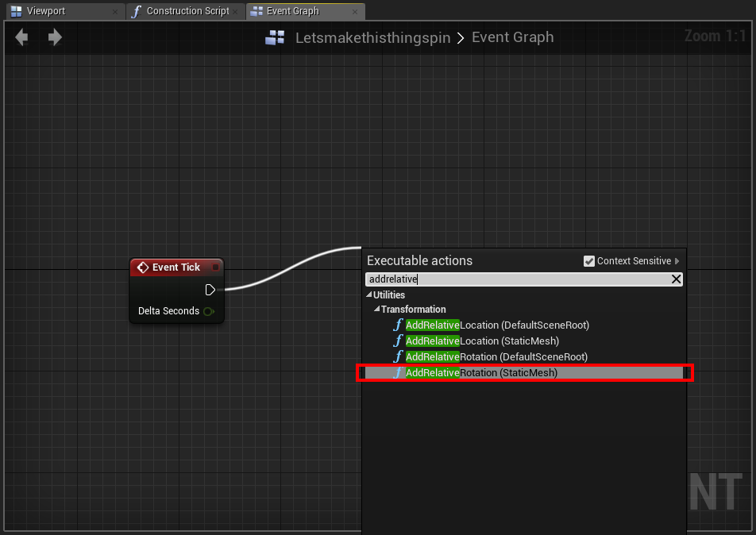
Task: Choose AddRelativeRotation (DefaultSceneRoot)
Action: [524, 357]
